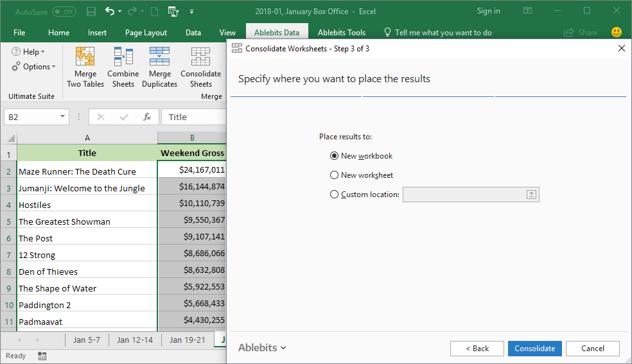Open the Jan 5-7 sheet tab
This screenshot has width=632, height=364.
pos(87,340)
